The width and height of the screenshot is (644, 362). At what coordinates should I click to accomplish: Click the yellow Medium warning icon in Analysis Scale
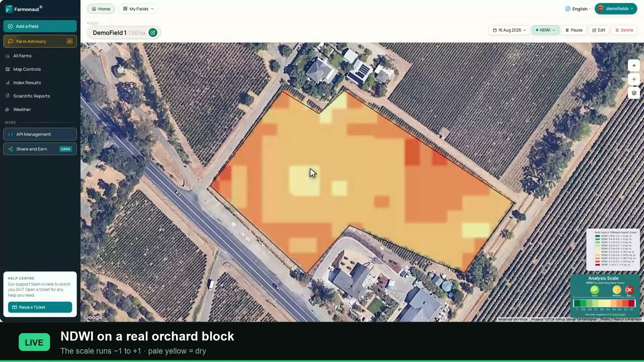click(x=617, y=290)
